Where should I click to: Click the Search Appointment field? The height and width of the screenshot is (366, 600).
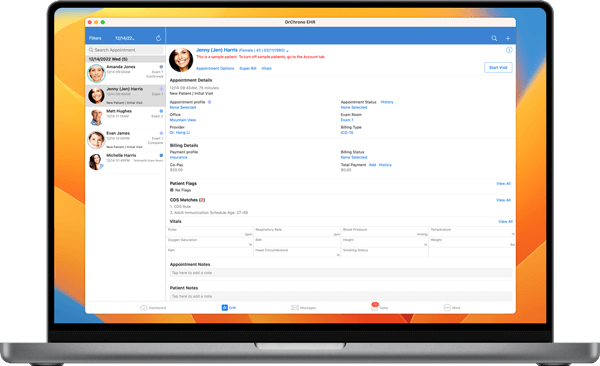pyautogui.click(x=126, y=50)
